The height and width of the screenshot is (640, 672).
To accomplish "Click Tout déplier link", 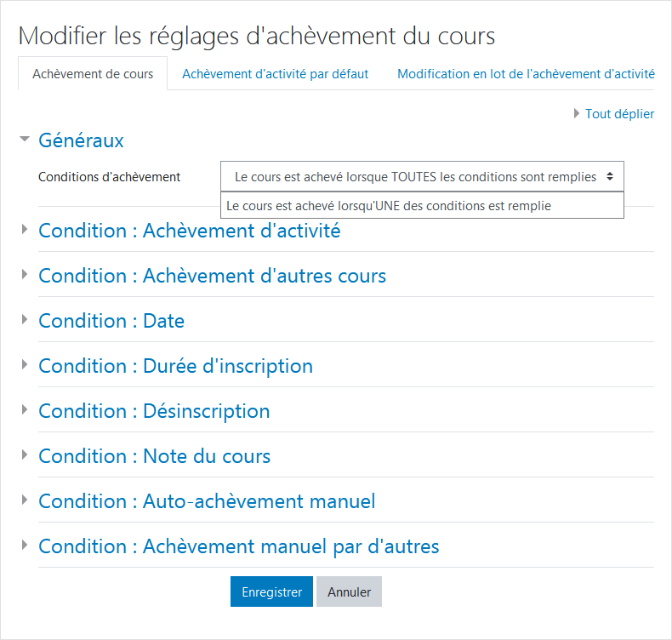I will [x=619, y=114].
